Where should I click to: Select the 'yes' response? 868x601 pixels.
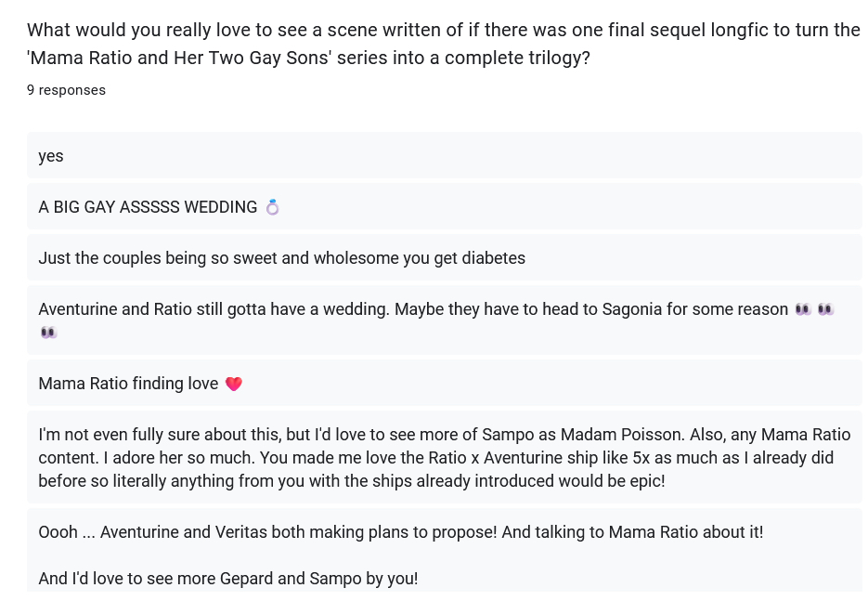(x=51, y=156)
